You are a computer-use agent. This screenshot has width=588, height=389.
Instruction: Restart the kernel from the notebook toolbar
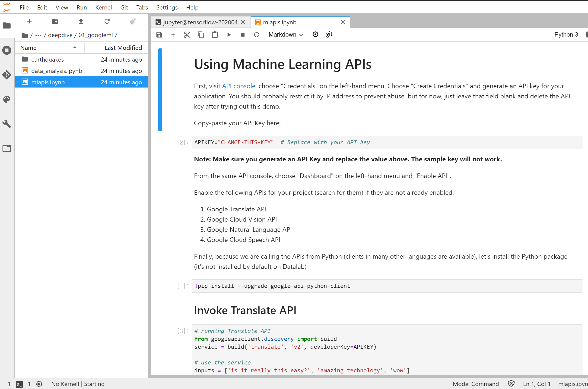coord(257,35)
